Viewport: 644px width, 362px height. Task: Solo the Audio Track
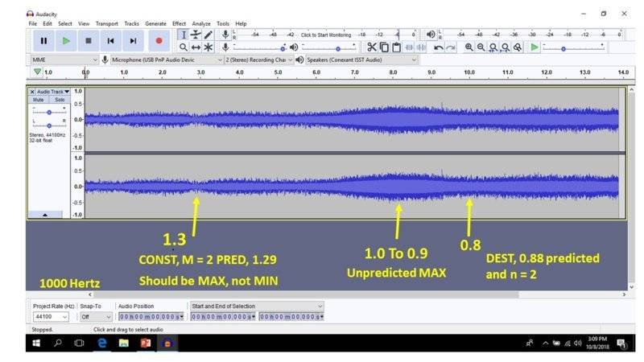click(59, 100)
